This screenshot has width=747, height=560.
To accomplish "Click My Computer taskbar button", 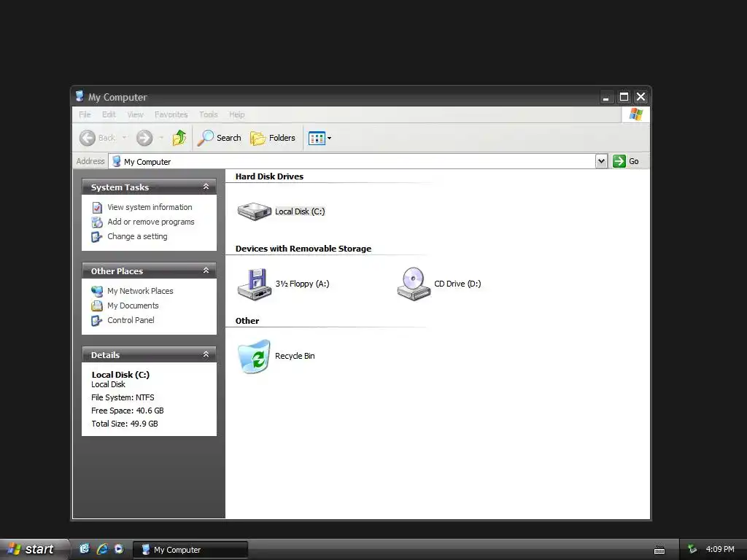I will click(x=190, y=550).
